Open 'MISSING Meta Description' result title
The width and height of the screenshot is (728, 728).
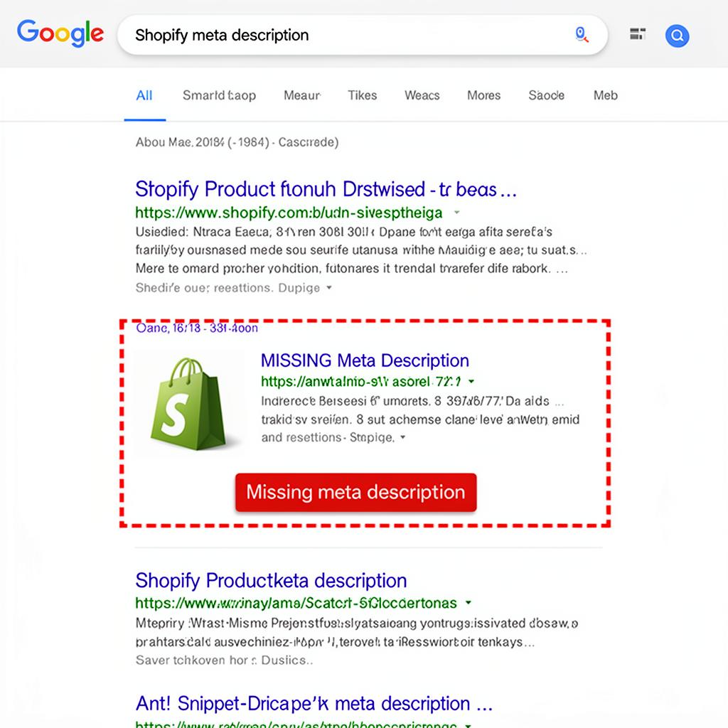pyautogui.click(x=365, y=360)
